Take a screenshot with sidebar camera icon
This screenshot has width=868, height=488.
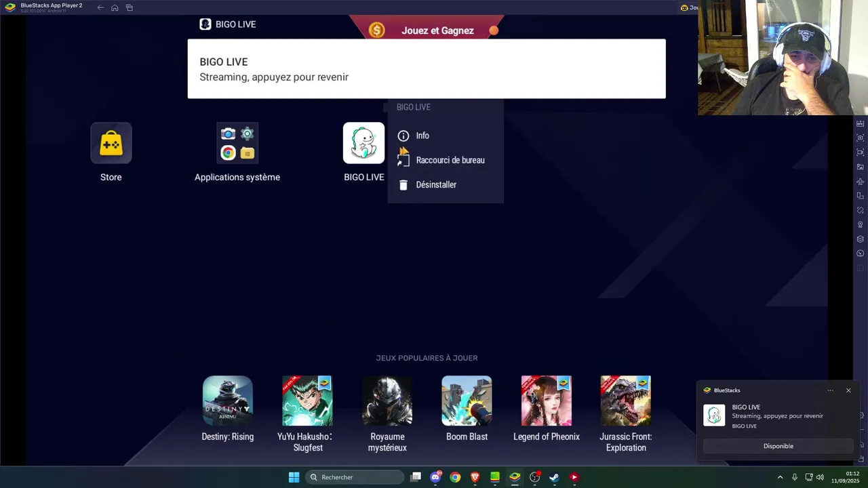[861, 138]
